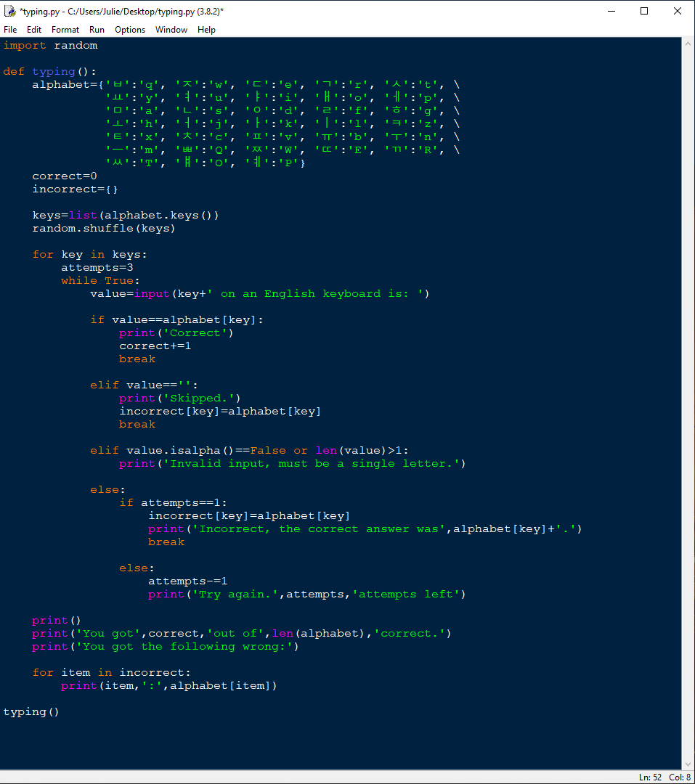Open the Edit menu
Image resolution: width=695 pixels, height=784 pixels.
33,30
